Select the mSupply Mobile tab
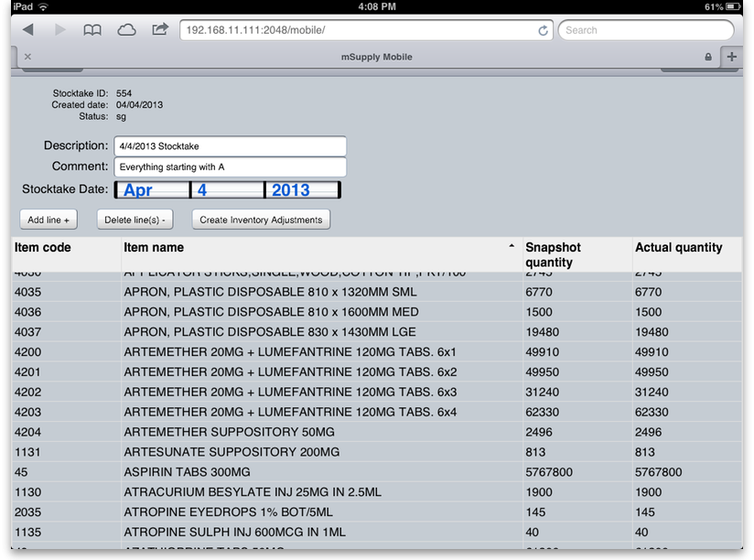The width and height of the screenshot is (754, 560). 375,57
